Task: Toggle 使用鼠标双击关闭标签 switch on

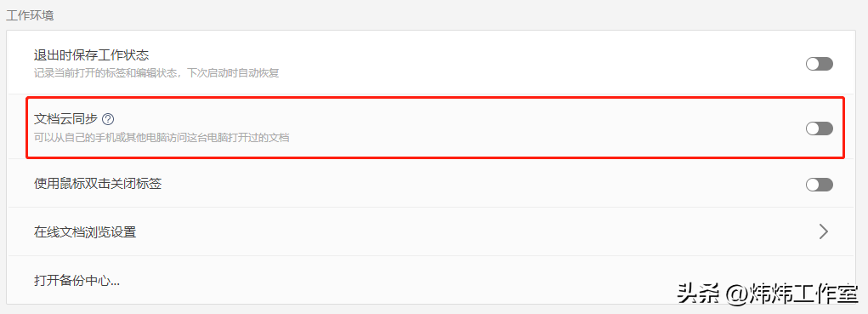Action: tap(820, 185)
